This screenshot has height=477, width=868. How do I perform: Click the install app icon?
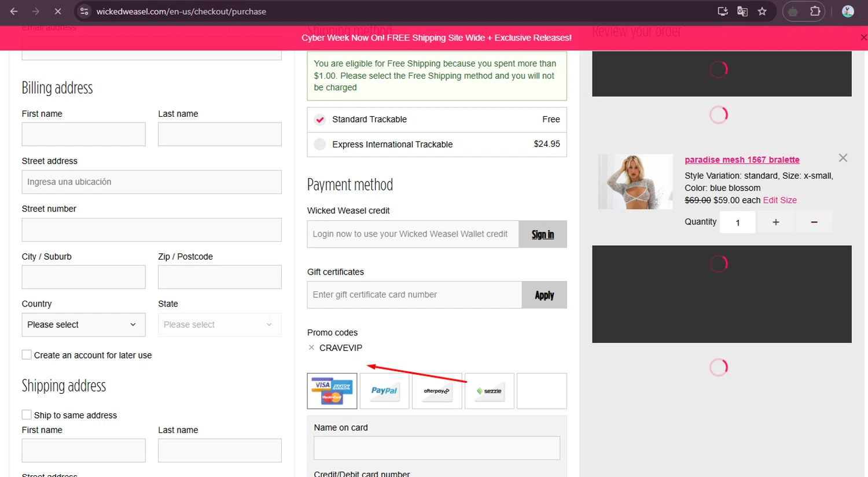[x=723, y=12]
